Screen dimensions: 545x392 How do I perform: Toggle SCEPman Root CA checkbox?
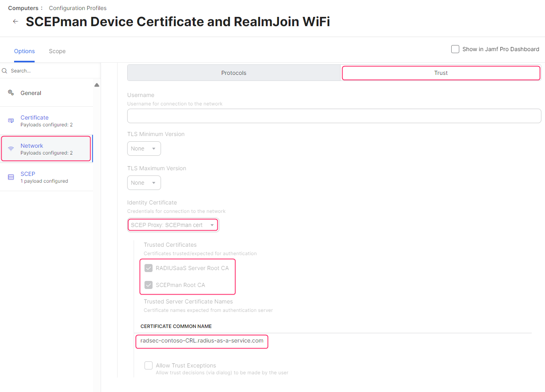(x=149, y=285)
